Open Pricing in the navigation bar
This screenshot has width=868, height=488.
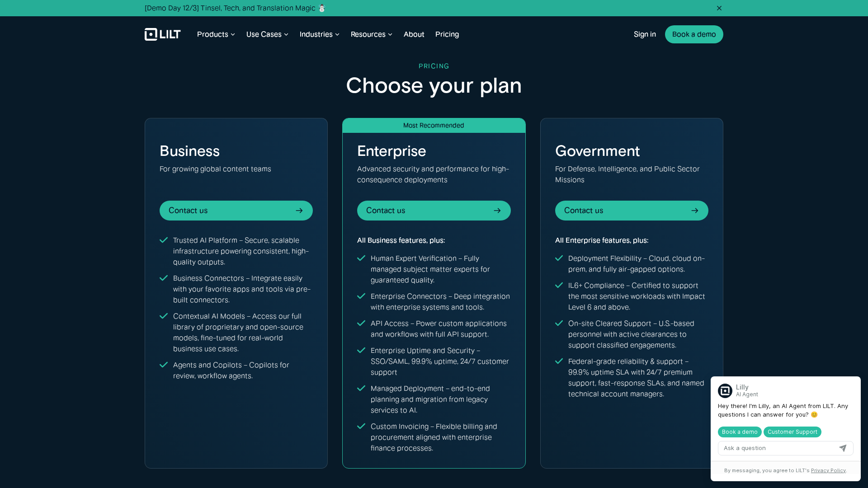(447, 34)
